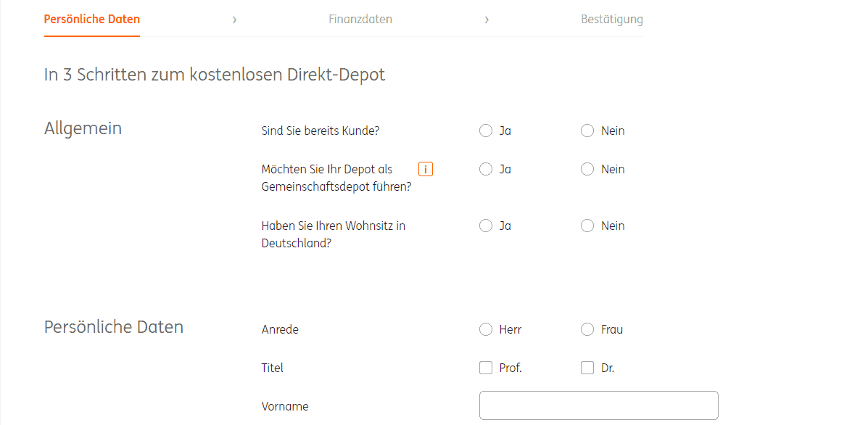868x425 pixels.
Task: Click the 'Vorname' field label
Action: 285,406
